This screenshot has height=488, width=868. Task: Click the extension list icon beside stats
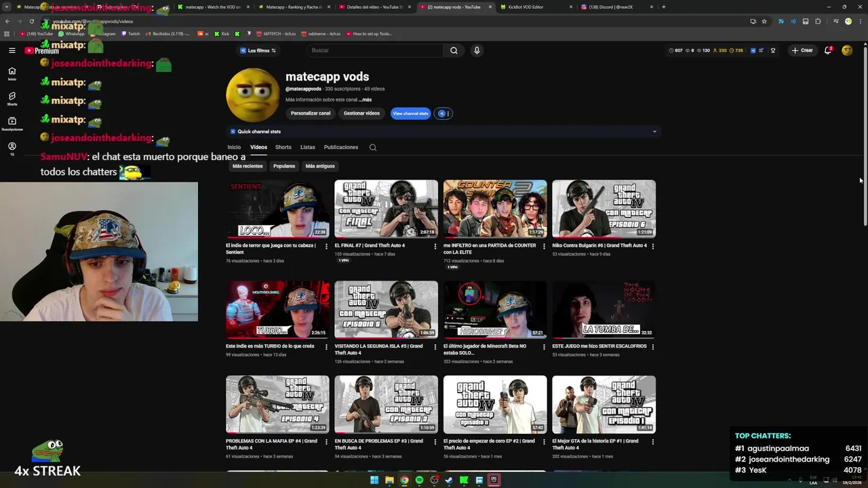(x=761, y=50)
